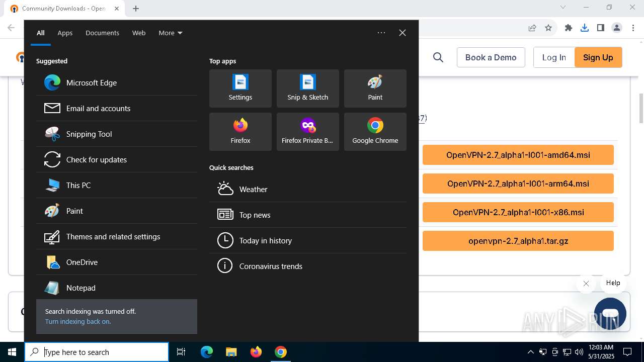Viewport: 644px width, 362px height.
Task: Click the Log In button
Action: click(x=554, y=57)
